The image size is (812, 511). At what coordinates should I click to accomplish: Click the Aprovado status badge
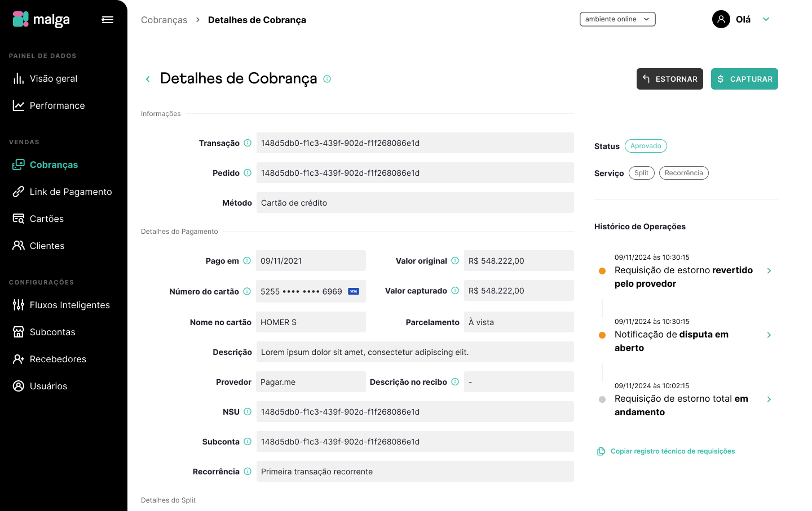646,146
